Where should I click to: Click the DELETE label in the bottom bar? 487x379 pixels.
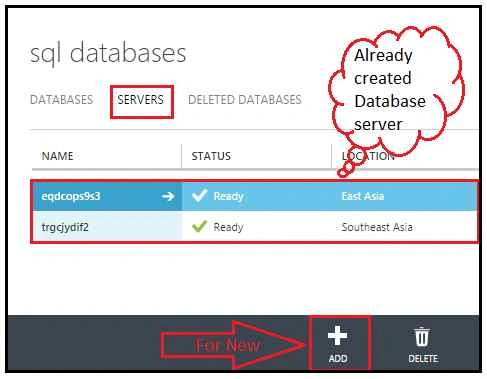tap(423, 358)
